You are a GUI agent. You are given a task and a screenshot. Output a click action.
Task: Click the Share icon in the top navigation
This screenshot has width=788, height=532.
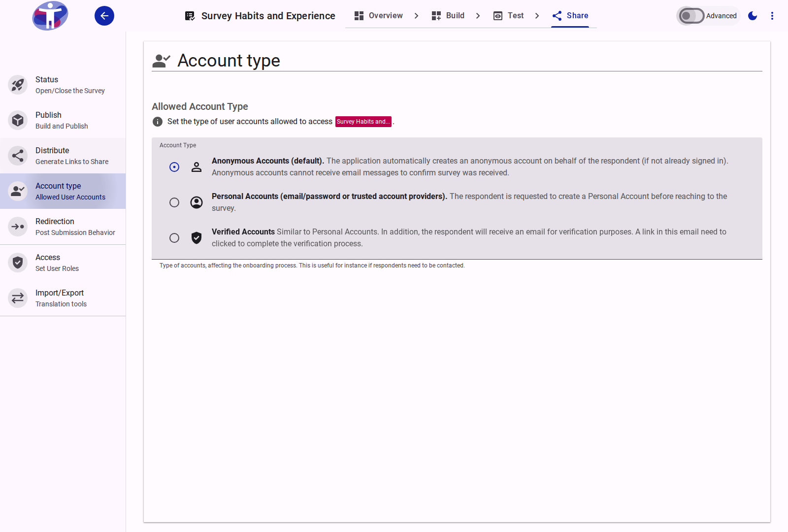coord(557,16)
